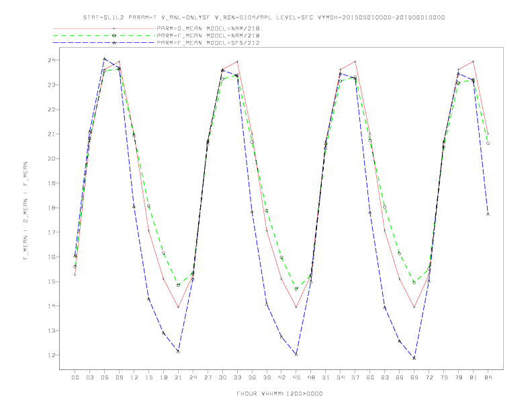532x411 pixels.
Task: Select legend entry PARM=F_MEAN MODEL=GFS/212
Action: pyautogui.click(x=208, y=43)
